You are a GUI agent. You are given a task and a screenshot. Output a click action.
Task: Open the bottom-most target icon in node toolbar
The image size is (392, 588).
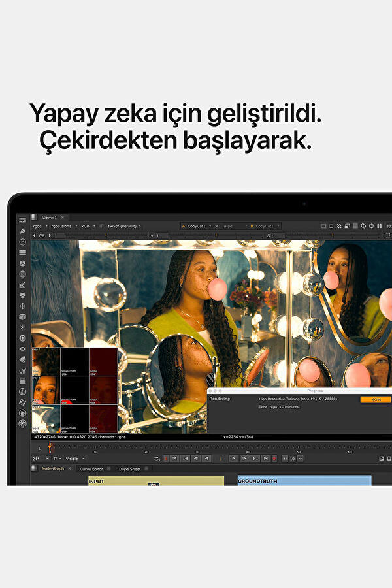pyautogui.click(x=22, y=424)
